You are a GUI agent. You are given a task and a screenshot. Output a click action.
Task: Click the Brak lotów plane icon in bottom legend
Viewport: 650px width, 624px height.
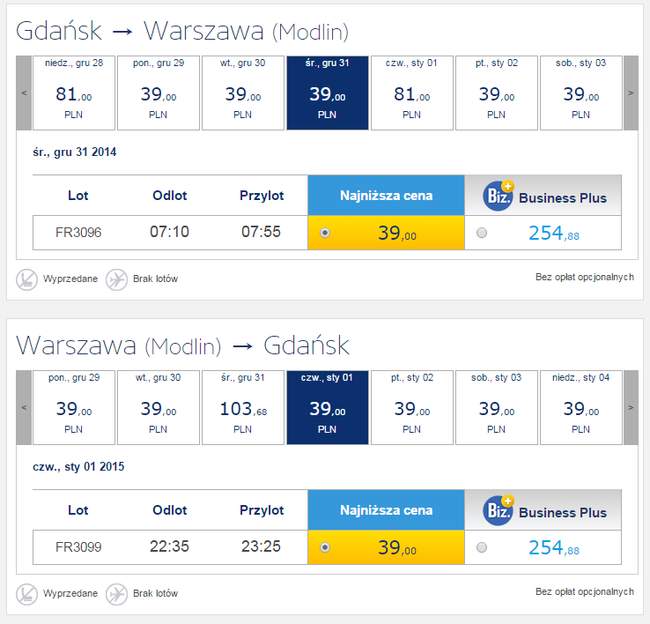[x=116, y=594]
